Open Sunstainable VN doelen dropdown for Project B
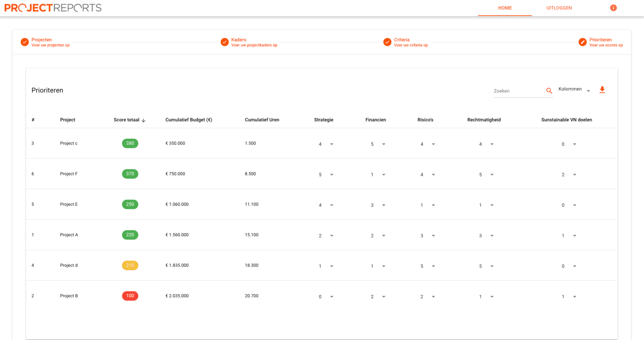The width and height of the screenshot is (644, 340). (569, 297)
